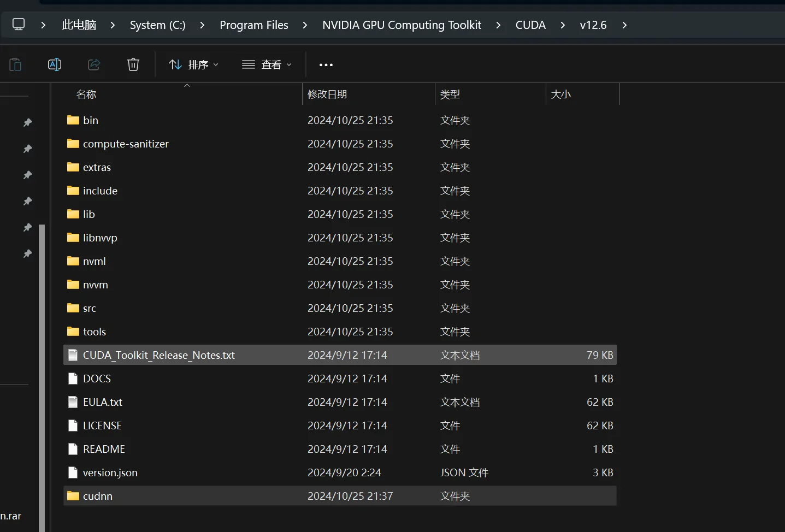Open the 查看 view dropdown
This screenshot has height=532, width=785.
click(x=267, y=64)
